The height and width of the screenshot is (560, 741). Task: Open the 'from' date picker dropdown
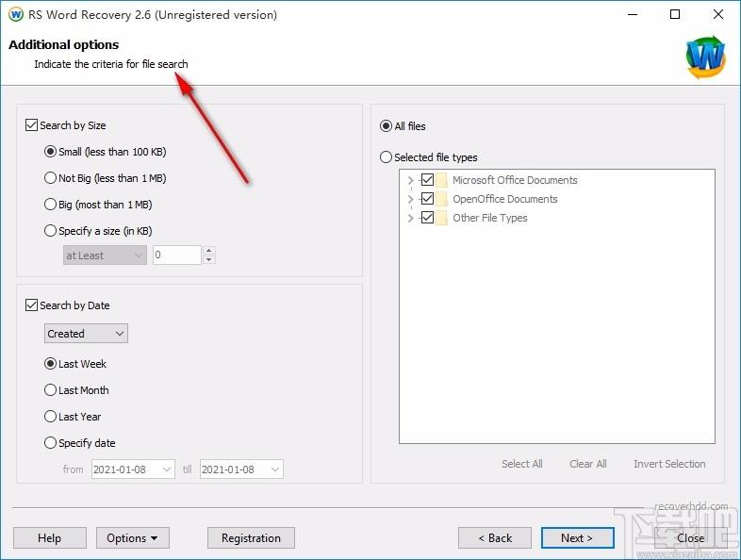(167, 469)
